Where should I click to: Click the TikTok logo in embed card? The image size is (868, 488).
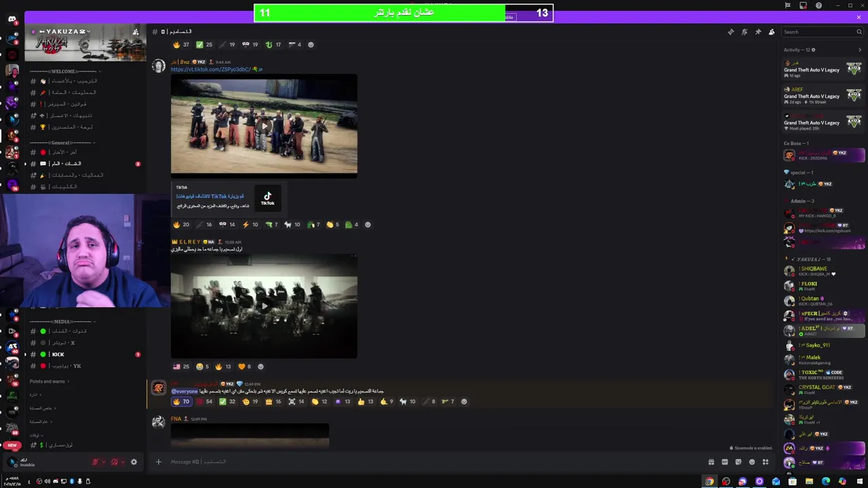pos(268,199)
